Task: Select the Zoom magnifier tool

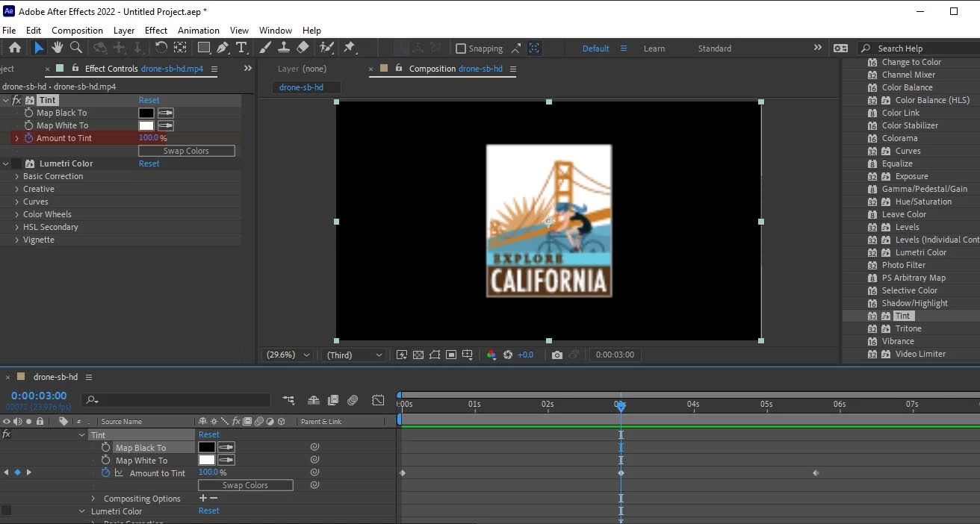Action: (75, 48)
